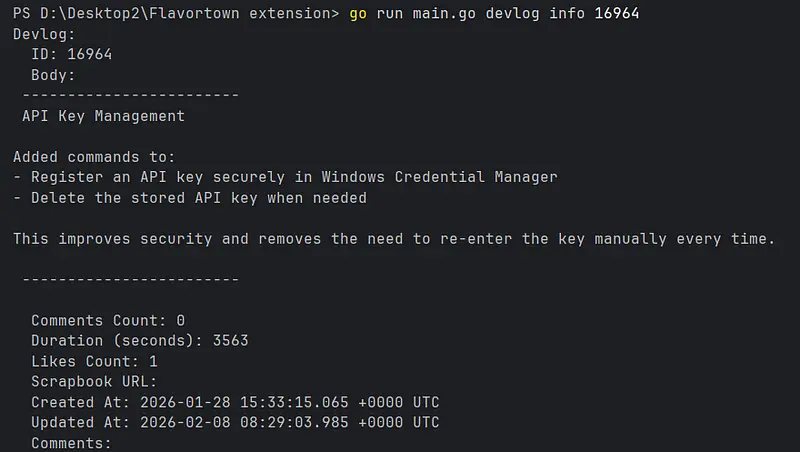The width and height of the screenshot is (800, 452).
Task: Click the "Likes Count: 1" line
Action: 94,362
